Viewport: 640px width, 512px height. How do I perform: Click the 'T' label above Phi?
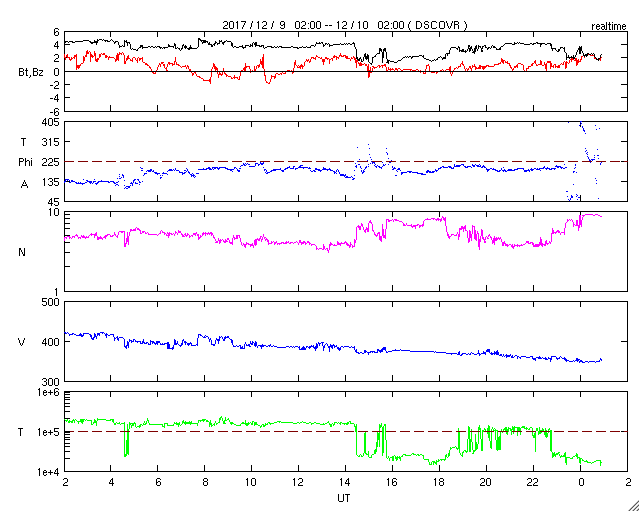point(23,141)
